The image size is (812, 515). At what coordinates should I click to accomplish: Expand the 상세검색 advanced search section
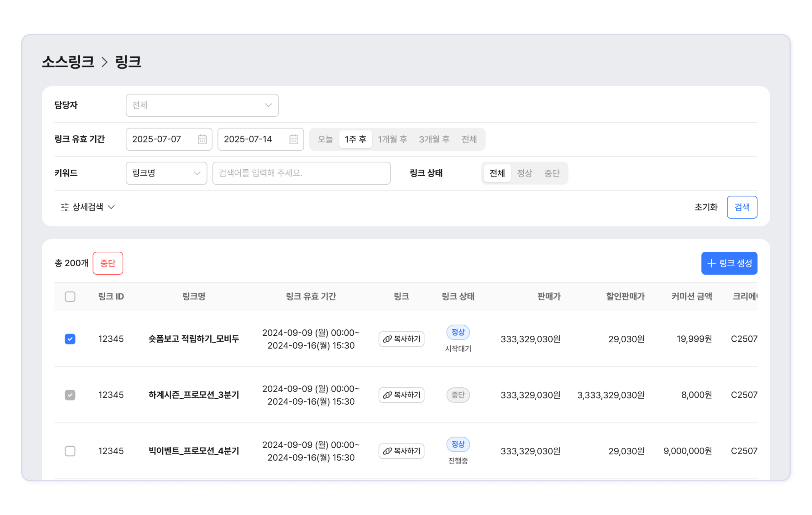point(88,207)
